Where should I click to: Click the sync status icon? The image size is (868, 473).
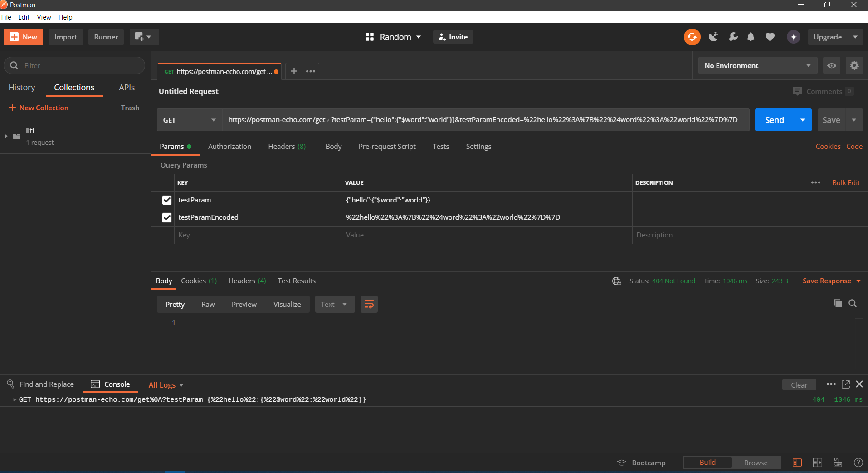point(692,37)
